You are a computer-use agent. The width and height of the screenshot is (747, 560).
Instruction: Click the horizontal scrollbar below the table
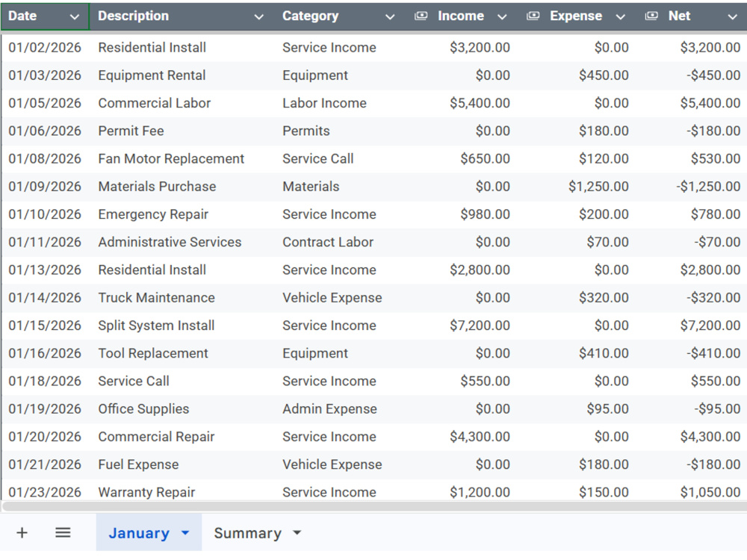374,505
